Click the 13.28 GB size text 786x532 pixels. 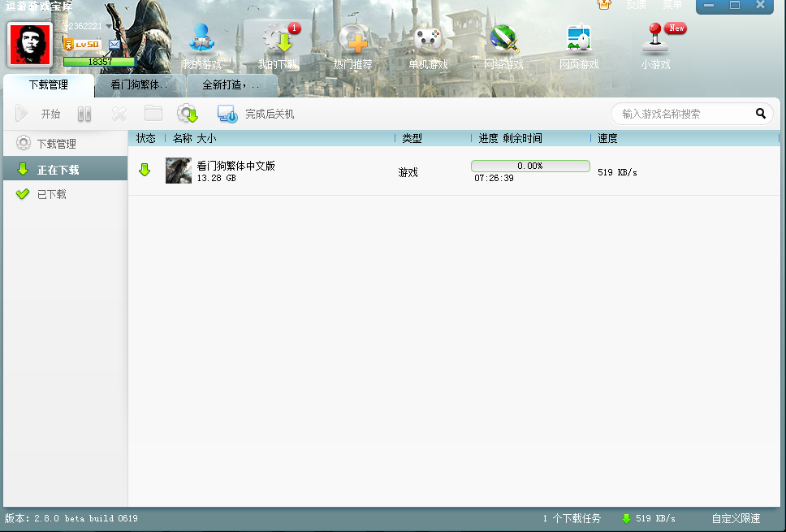[x=216, y=179]
